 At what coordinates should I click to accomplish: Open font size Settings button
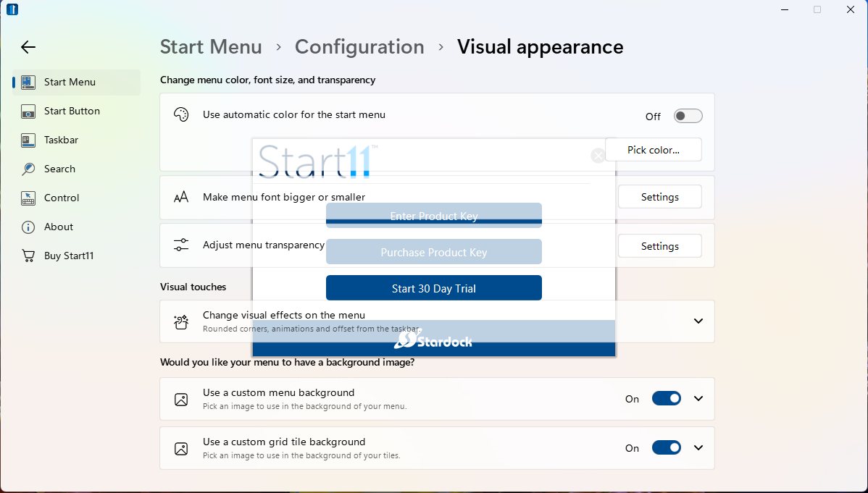tap(660, 197)
